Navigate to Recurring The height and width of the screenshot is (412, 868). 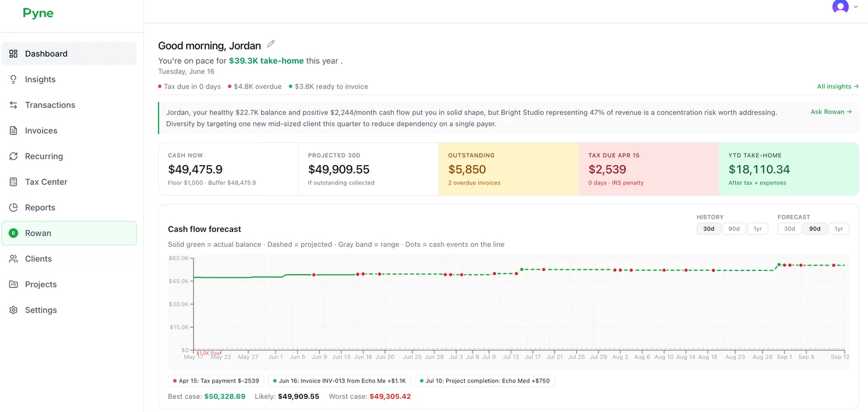tap(69, 156)
